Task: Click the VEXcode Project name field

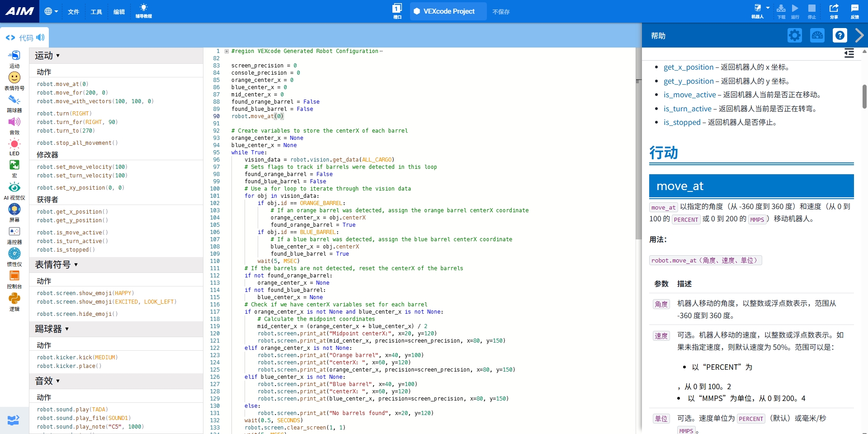Action: tap(448, 11)
